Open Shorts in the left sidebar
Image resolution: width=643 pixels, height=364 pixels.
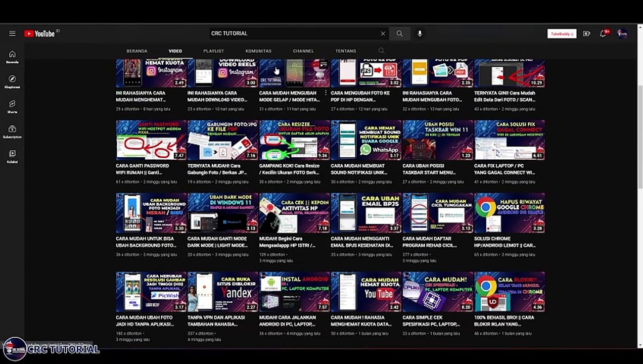click(x=12, y=106)
